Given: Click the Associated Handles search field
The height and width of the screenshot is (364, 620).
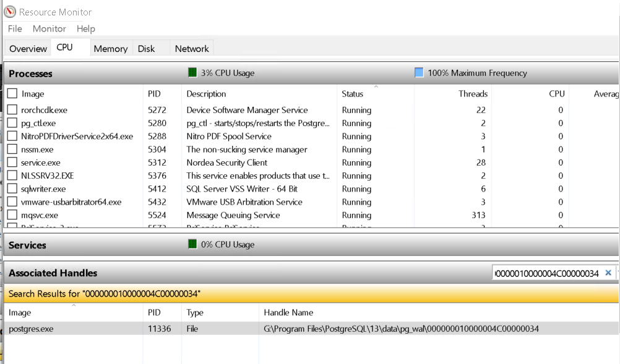Looking at the screenshot, I should tap(546, 273).
